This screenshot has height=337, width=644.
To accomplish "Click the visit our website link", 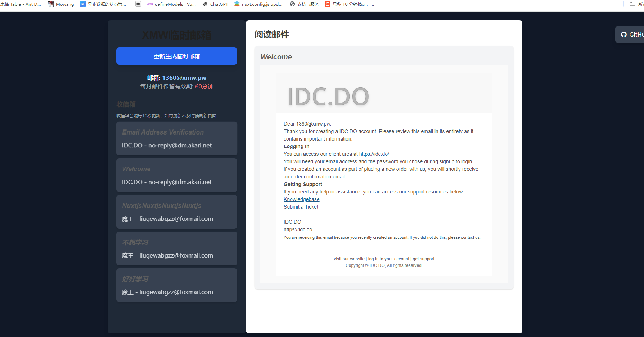I will point(349,259).
